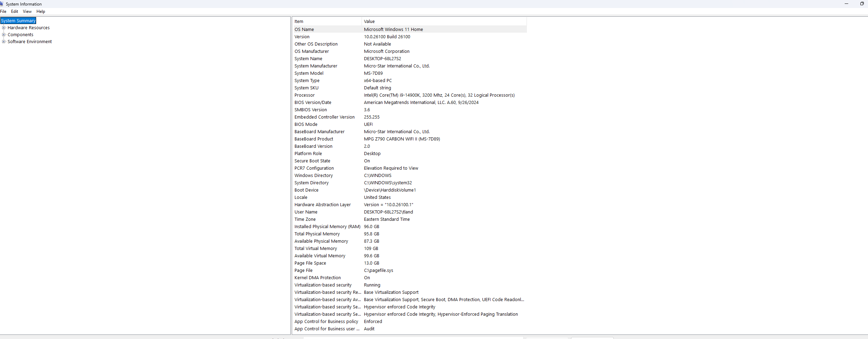Viewport: 868px width, 339px height.
Task: Click the Microsoft Corporation value
Action: point(387,51)
